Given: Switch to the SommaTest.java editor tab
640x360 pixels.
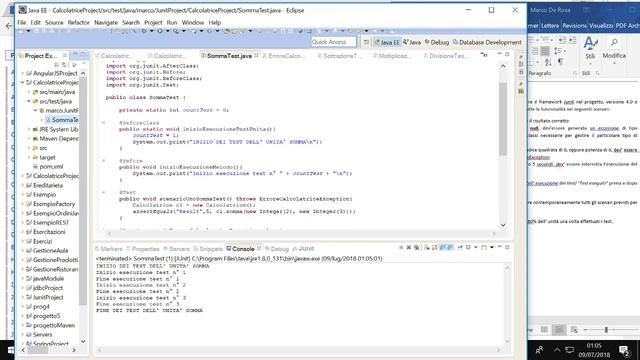Looking at the screenshot, I should click(229, 56).
